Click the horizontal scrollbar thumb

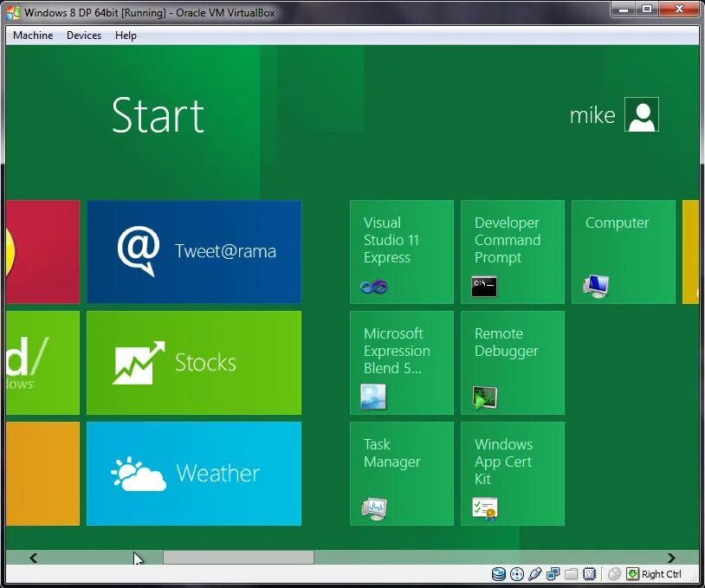tap(238, 558)
